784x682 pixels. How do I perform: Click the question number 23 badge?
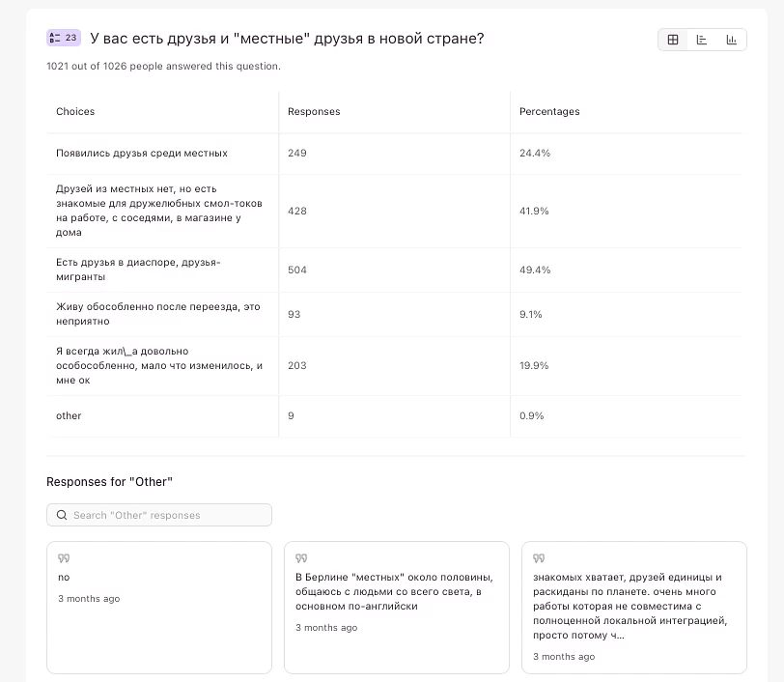coord(64,38)
